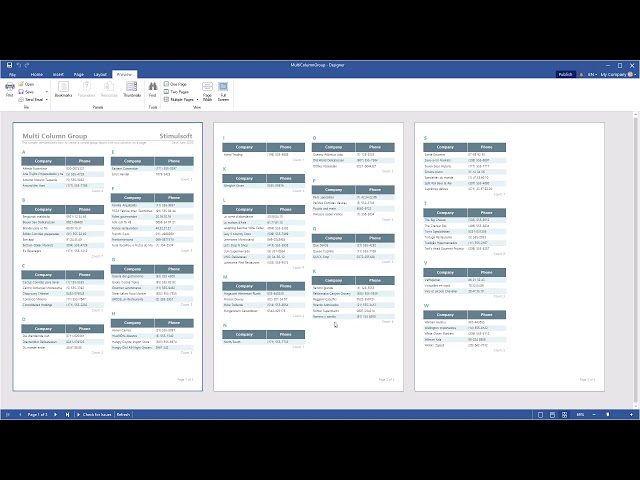The width and height of the screenshot is (640, 480).
Task: Show the Bookmarks panel
Action: (63, 89)
